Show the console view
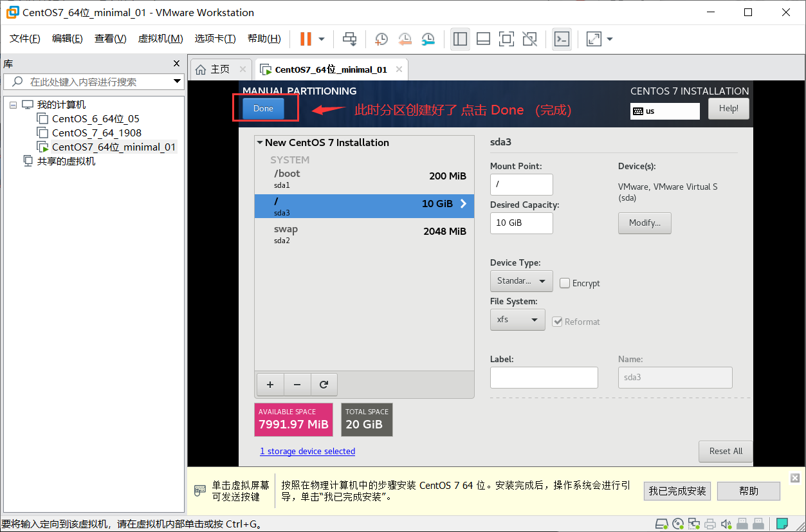 [562, 39]
